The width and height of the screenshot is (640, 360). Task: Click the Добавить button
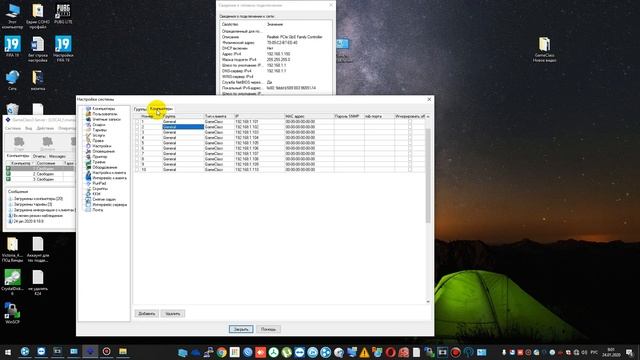click(147, 313)
